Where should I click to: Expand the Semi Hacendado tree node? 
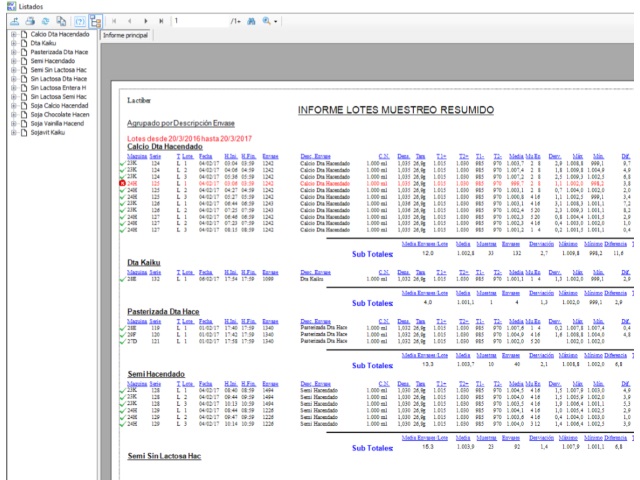(13, 61)
